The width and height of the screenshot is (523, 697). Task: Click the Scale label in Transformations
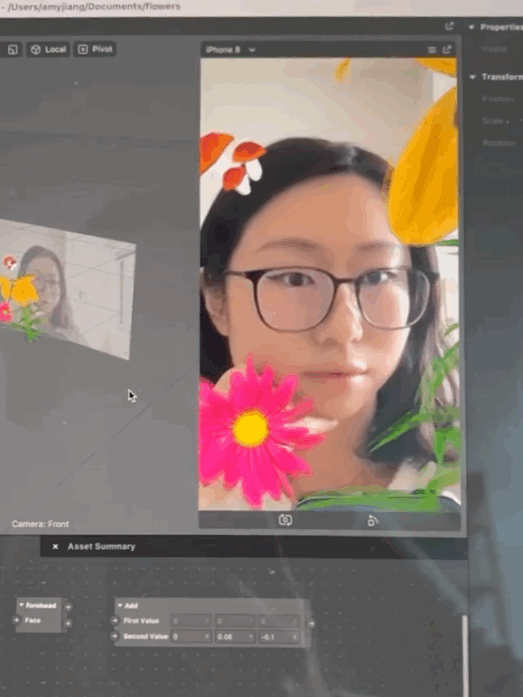(493, 121)
